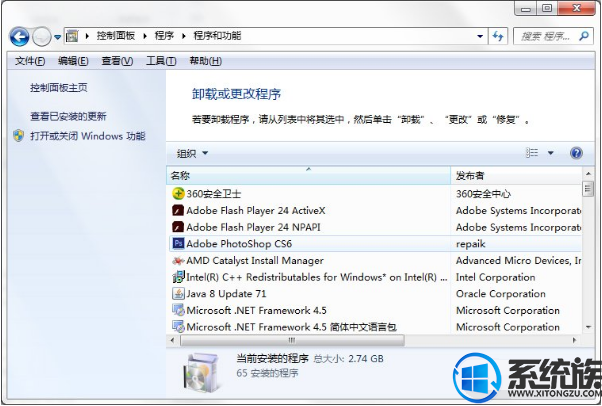Viewport: 602px width, 406px height.
Task: Click the Adobe Flash Player 24 NPAPI icon
Action: [x=178, y=227]
